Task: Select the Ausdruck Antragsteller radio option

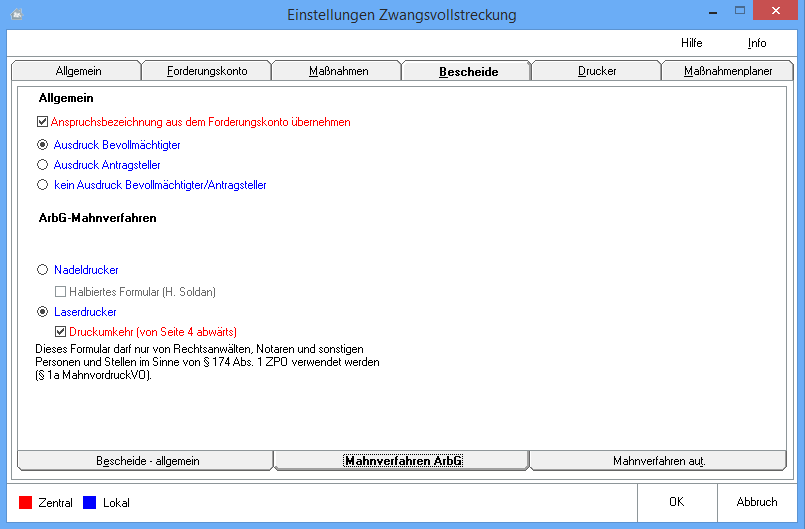Action: pos(42,165)
